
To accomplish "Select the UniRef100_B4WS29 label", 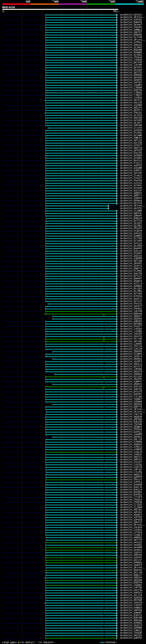I will [x=131, y=218].
